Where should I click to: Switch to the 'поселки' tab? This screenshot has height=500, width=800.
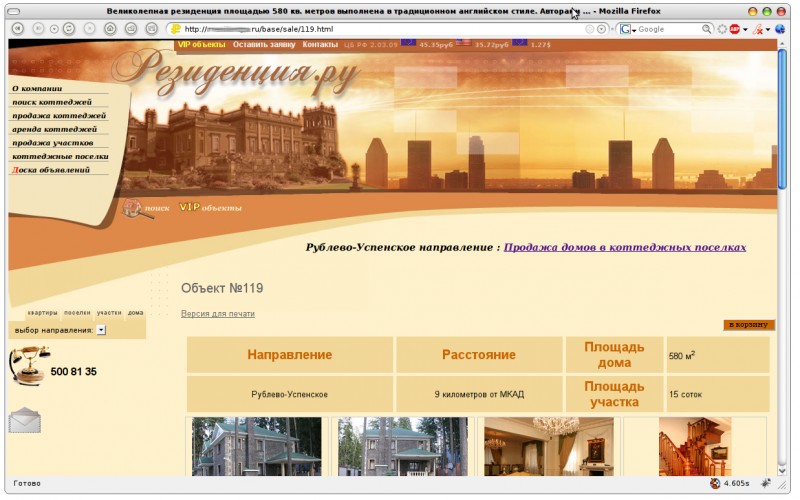77,313
